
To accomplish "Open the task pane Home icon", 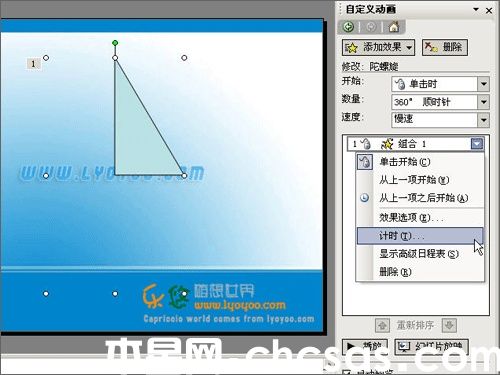I will click(394, 27).
